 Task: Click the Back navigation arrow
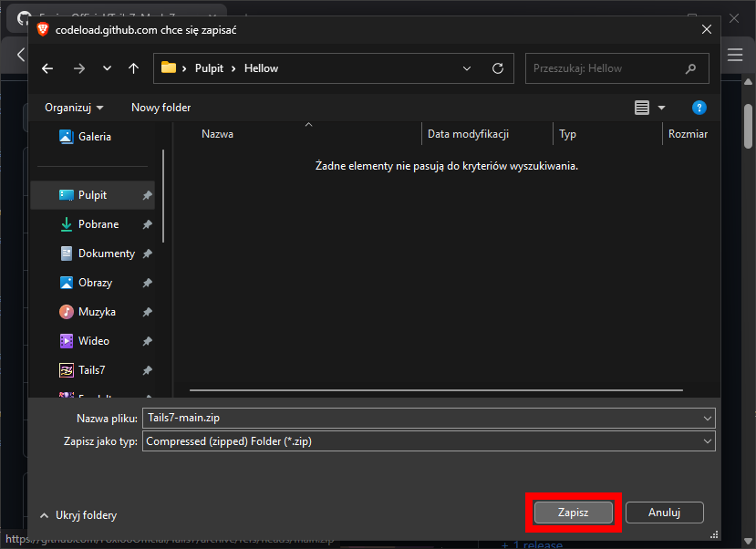click(47, 68)
